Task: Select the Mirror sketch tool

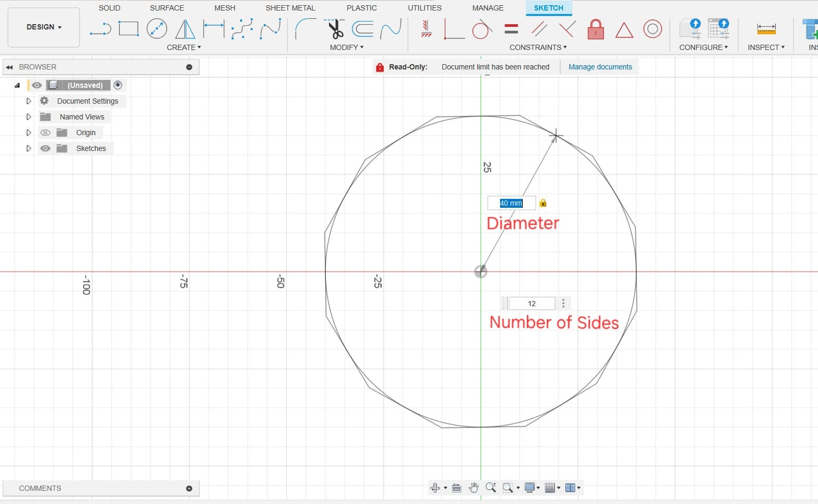Action: pos(185,29)
